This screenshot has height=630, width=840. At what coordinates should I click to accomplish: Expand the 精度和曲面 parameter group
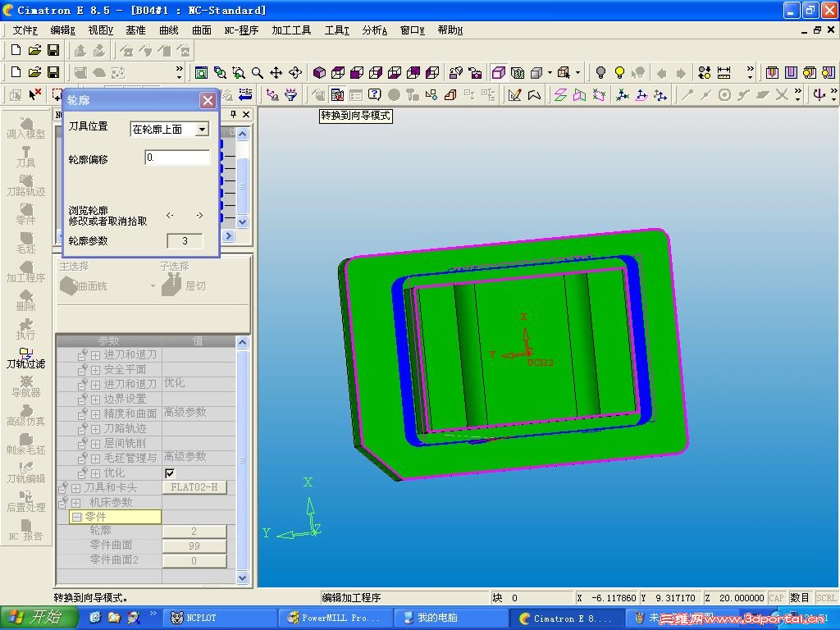click(x=95, y=414)
